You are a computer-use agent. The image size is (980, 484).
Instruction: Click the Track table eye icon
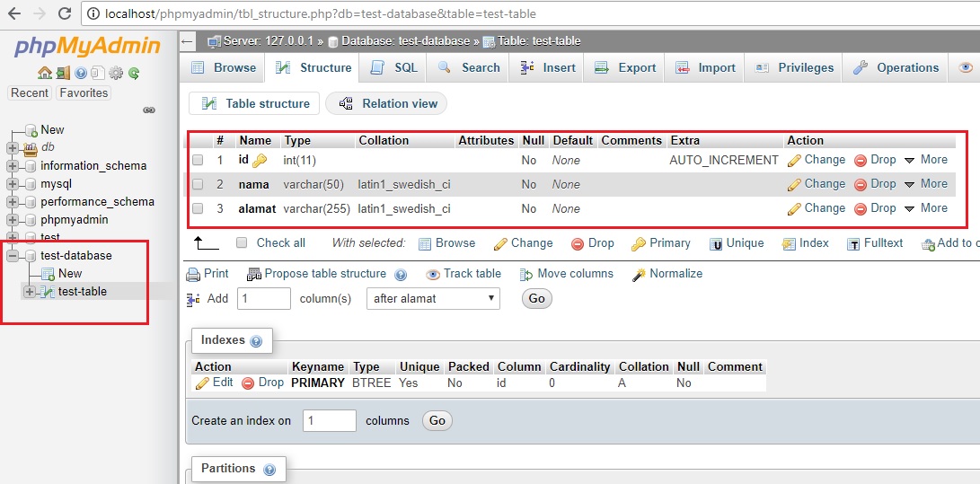click(x=432, y=274)
